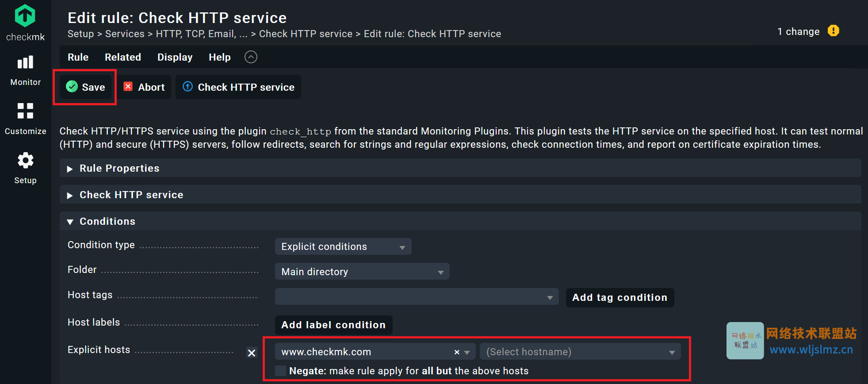The image size is (868, 384).
Task: Open the Display menu
Action: (x=175, y=57)
